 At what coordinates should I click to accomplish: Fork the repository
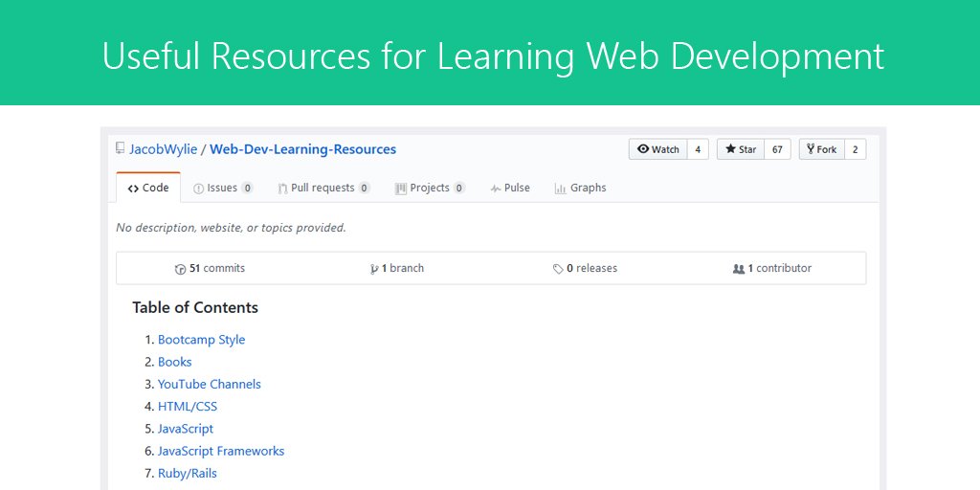822,149
